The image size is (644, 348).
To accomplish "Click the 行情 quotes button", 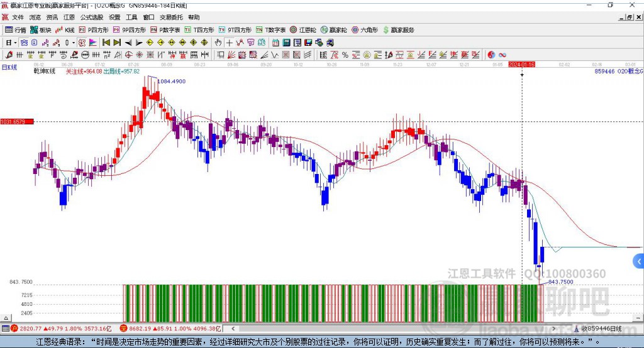I will (x=16, y=30).
